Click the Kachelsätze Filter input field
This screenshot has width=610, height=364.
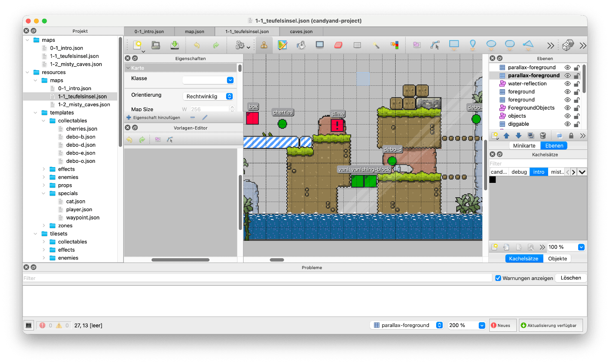tap(538, 164)
